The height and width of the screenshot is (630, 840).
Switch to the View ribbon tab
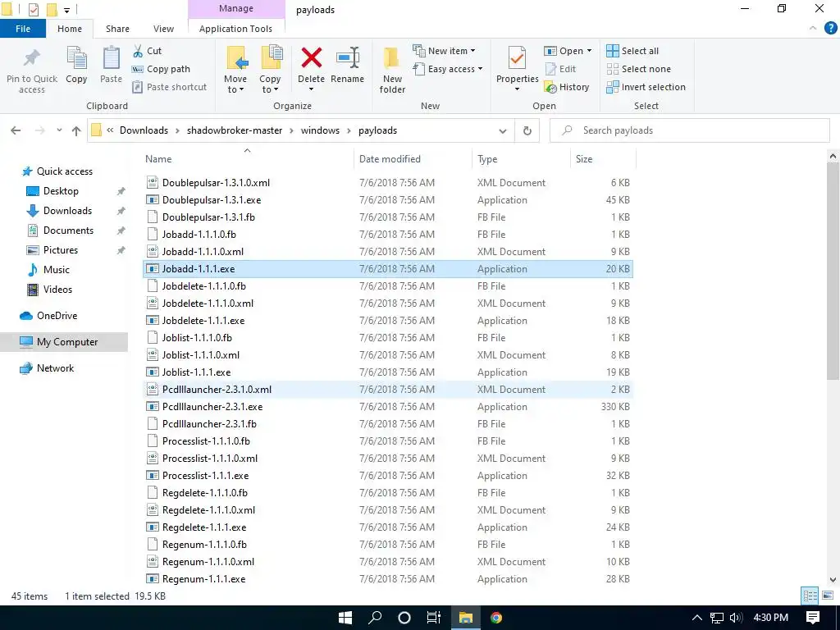point(163,29)
